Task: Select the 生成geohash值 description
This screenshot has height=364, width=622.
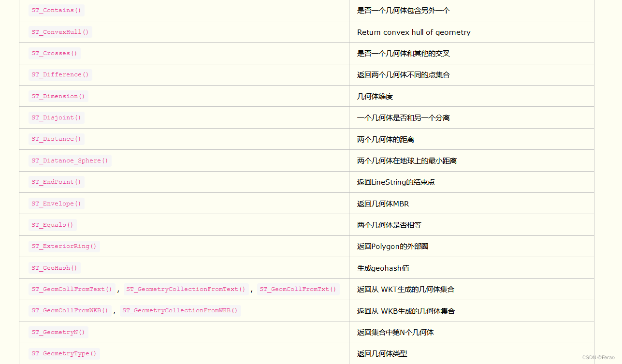Action: coord(383,268)
